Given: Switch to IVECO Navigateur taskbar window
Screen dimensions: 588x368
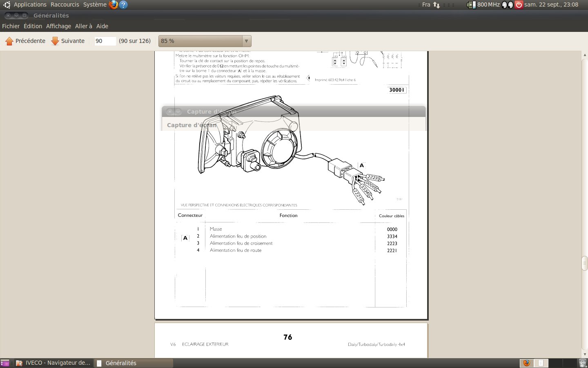Looking at the screenshot, I should (53, 363).
